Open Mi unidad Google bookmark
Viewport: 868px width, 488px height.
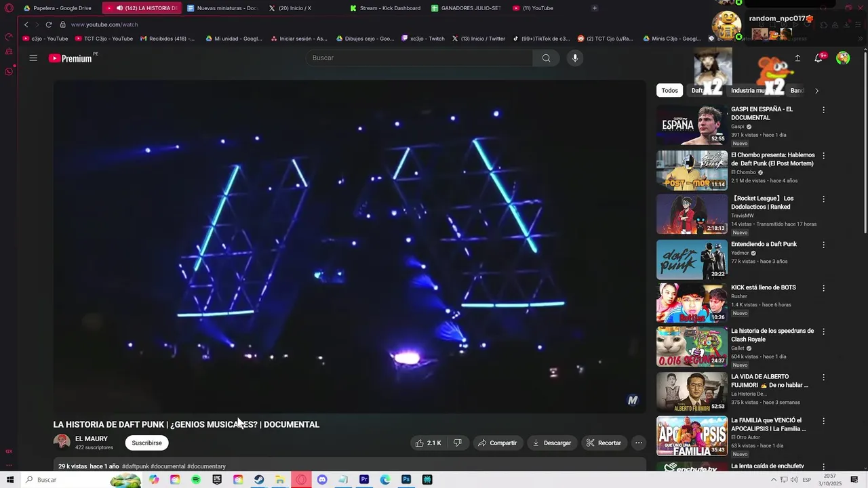click(x=234, y=39)
